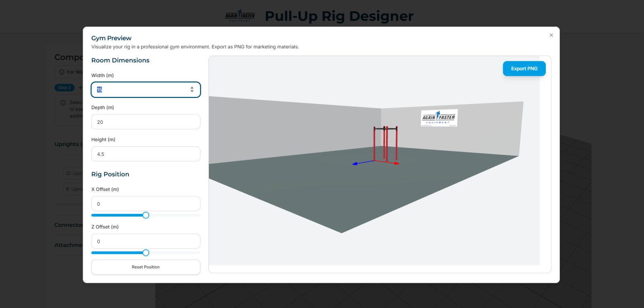Edit the X Offset (m) value field

146,204
